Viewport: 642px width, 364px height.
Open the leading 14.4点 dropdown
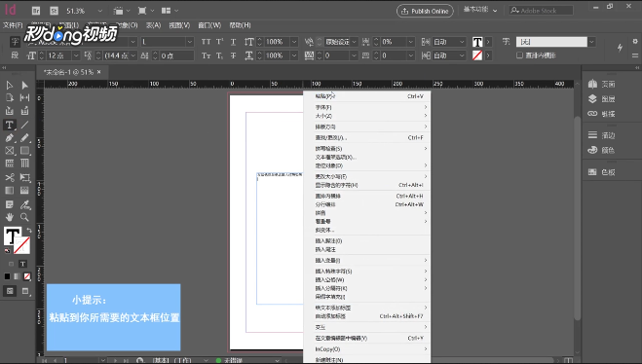[x=133, y=55]
